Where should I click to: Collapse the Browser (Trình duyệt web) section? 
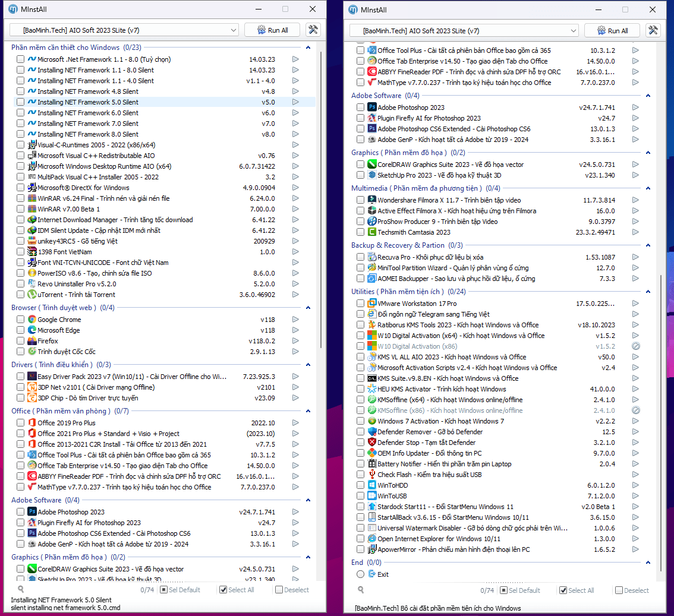click(x=308, y=308)
